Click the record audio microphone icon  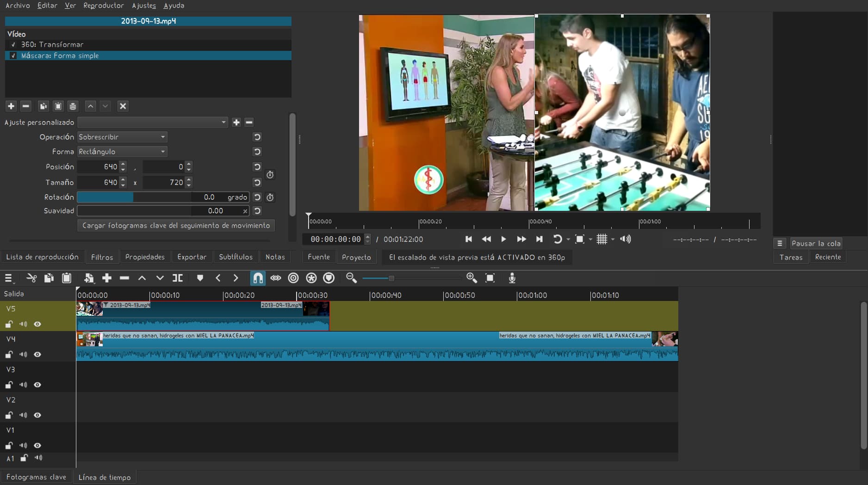512,278
